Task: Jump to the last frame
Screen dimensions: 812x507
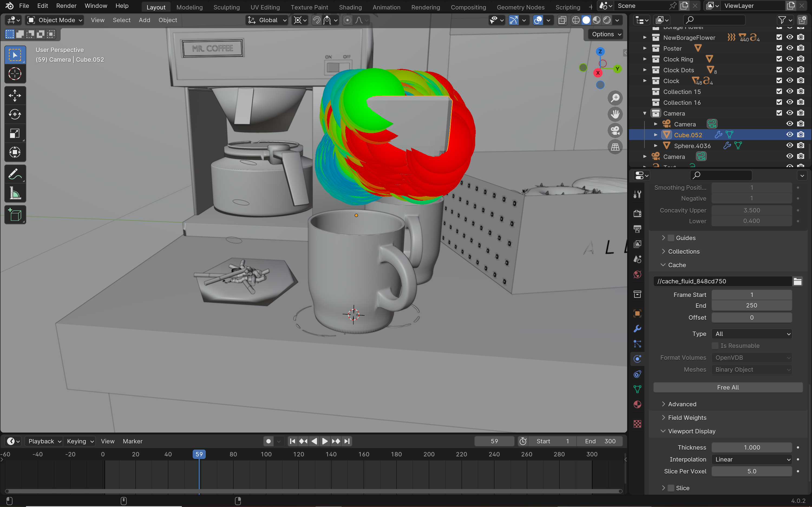Action: [x=347, y=441]
